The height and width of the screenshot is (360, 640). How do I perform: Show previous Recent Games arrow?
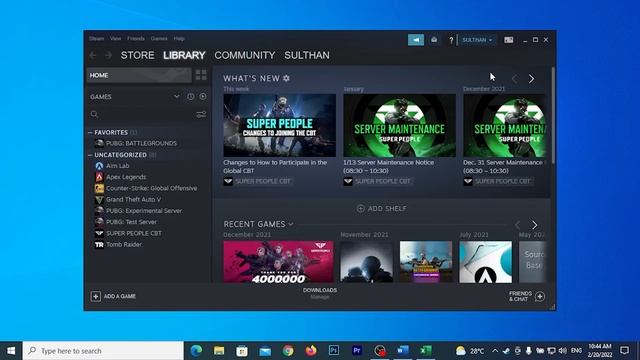[x=518, y=224]
